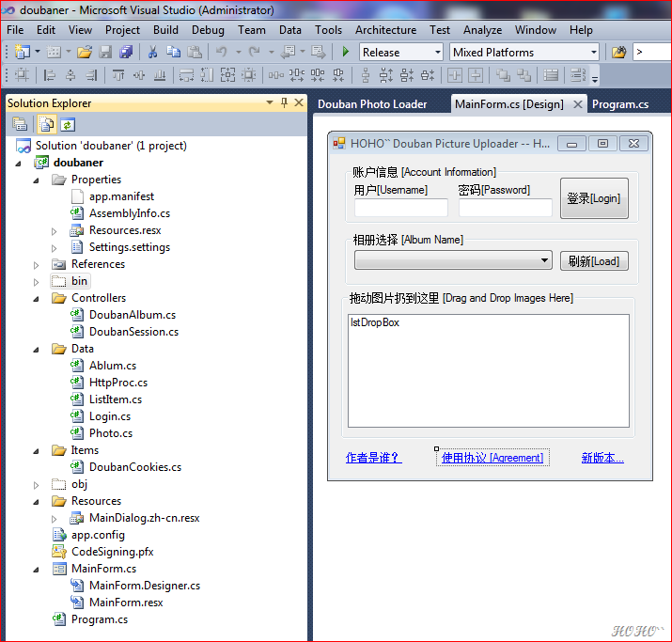The height and width of the screenshot is (642, 672).
Task: Toggle Show All Files in Solution Explorer
Action: (46, 125)
